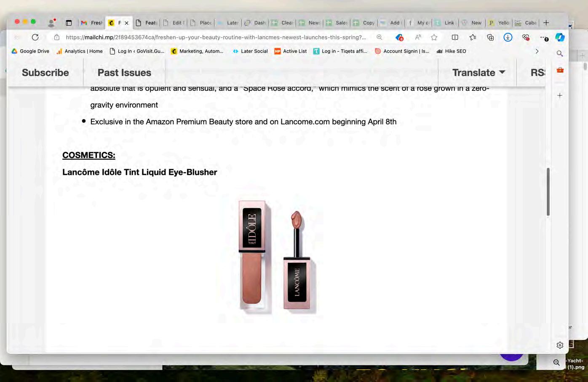Reload the page with the refresh icon
588x382 pixels.
tap(35, 37)
